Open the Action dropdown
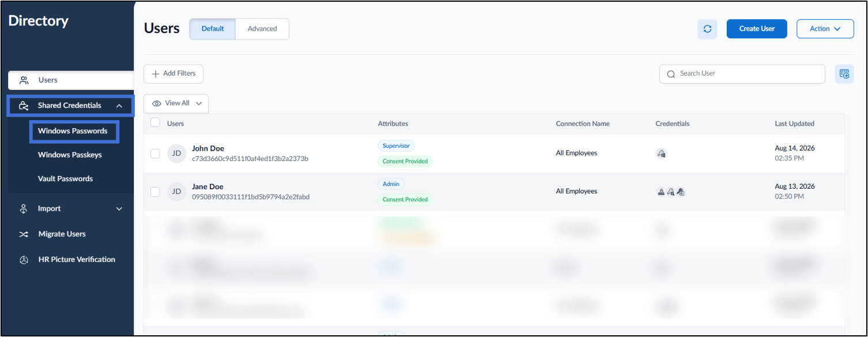868x337 pixels. tap(825, 29)
